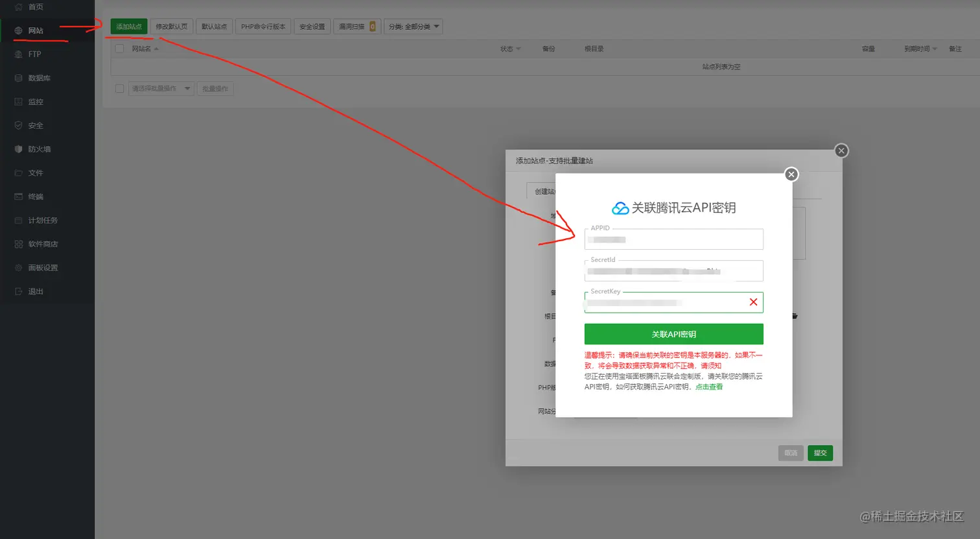Open the 数据库 menu item
The image size is (980, 539).
pos(40,78)
